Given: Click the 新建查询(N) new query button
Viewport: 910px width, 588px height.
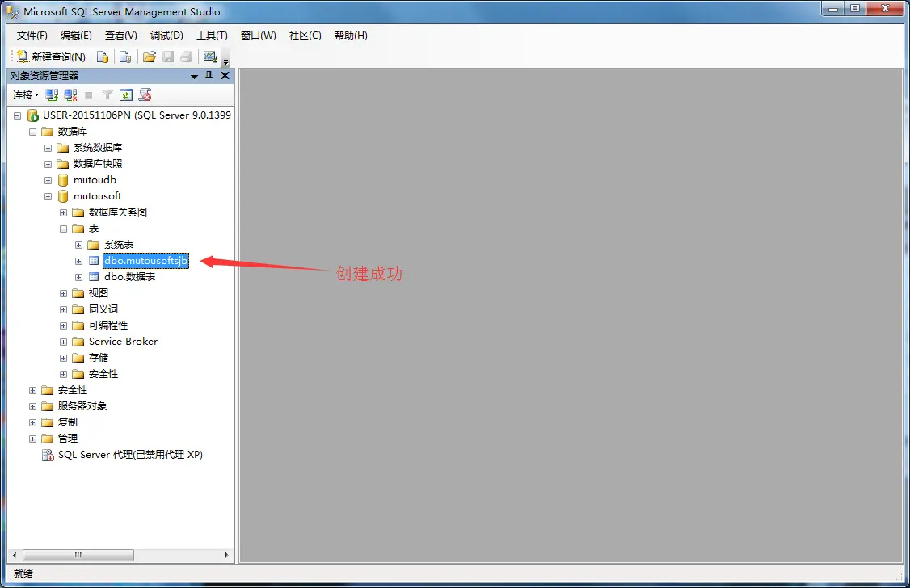Looking at the screenshot, I should tap(51, 57).
